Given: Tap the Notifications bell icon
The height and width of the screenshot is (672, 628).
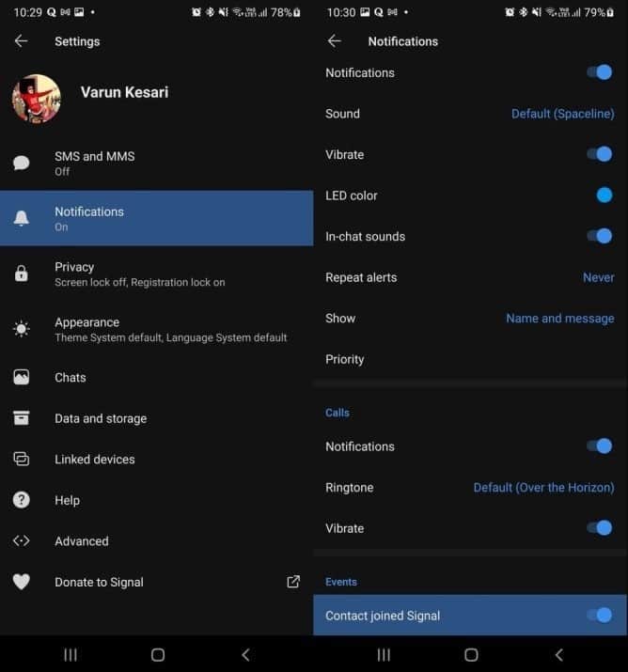Looking at the screenshot, I should [x=21, y=218].
